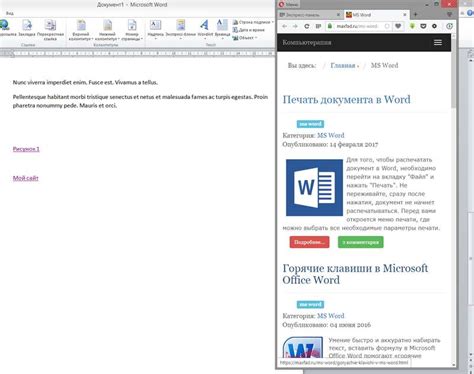Image resolution: width=474 pixels, height=374 pixels.
Task: Click Дата и время (Date and time) in ribbon
Action: point(249,30)
